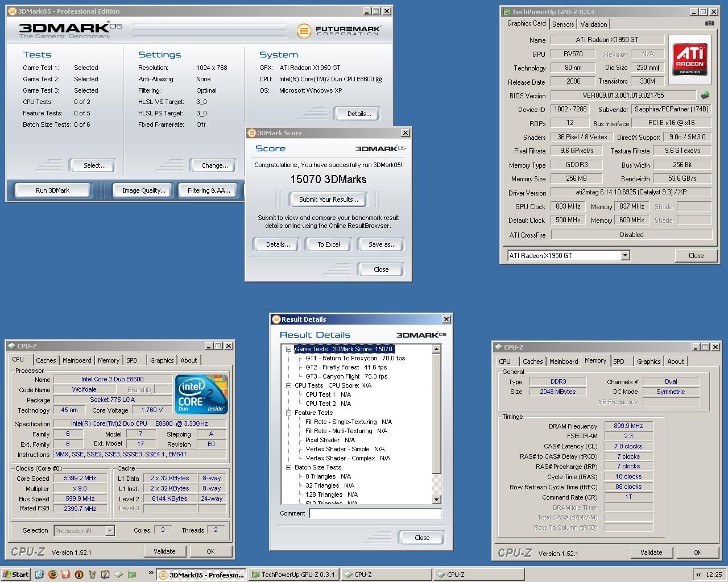Click the Comment field in Result Details

point(375,513)
